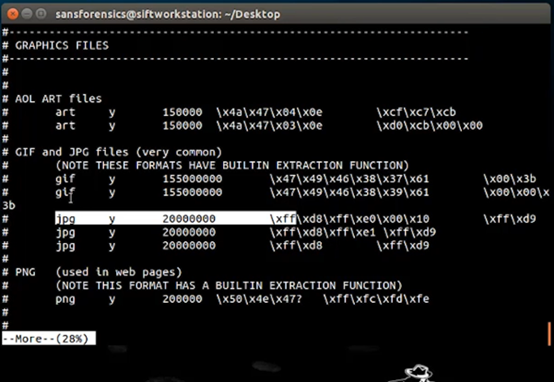The image size is (554, 382).
Task: Click the art footer \xcf\xc7\xcb
Action: click(x=416, y=112)
